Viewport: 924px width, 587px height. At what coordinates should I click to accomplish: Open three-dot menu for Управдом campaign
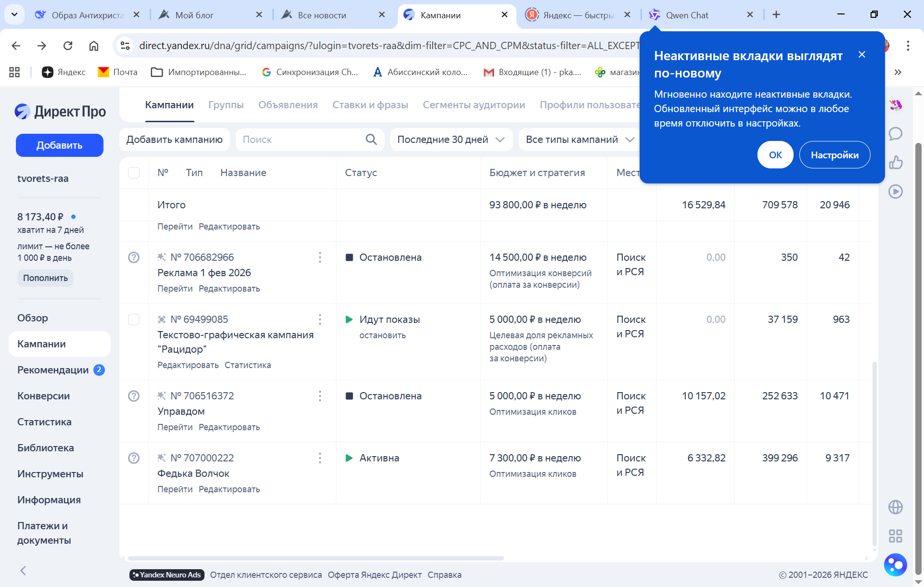pyautogui.click(x=320, y=396)
